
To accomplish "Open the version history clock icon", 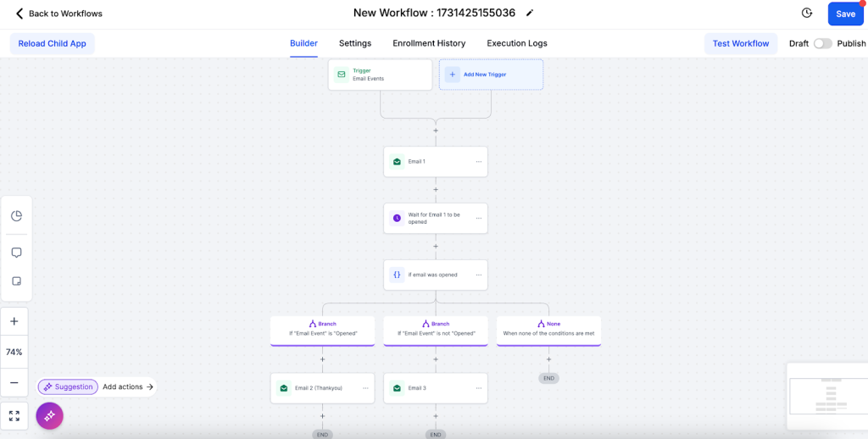I will (807, 14).
